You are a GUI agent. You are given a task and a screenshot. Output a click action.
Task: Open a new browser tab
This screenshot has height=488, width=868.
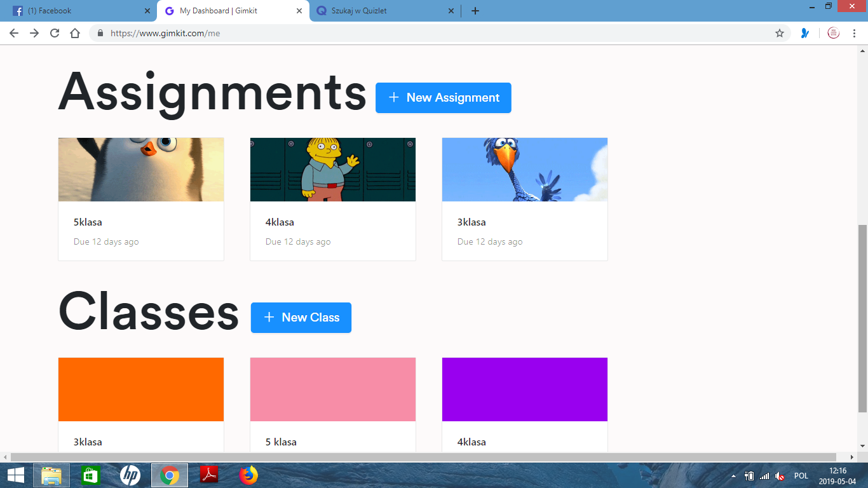coord(475,10)
